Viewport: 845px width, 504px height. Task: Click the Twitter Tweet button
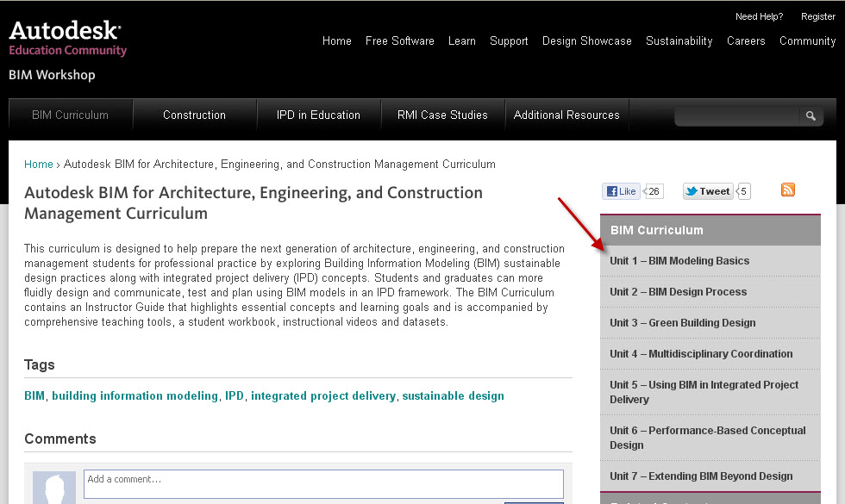coord(708,191)
